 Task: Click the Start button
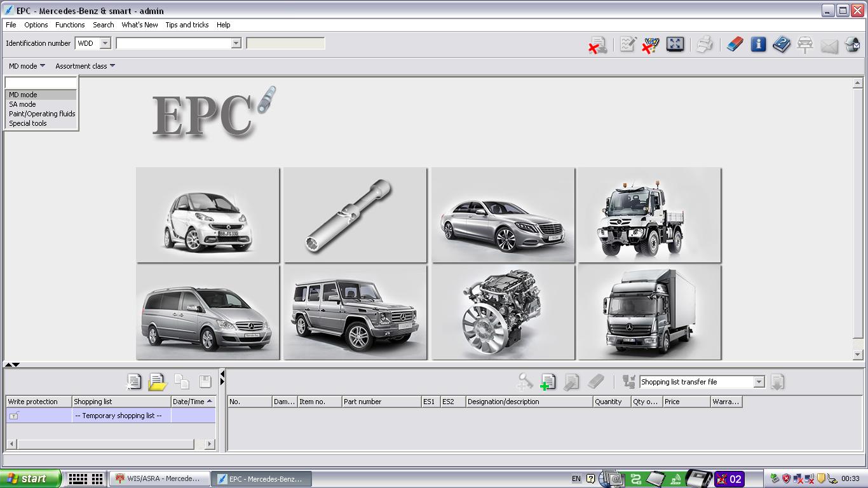[x=30, y=479]
